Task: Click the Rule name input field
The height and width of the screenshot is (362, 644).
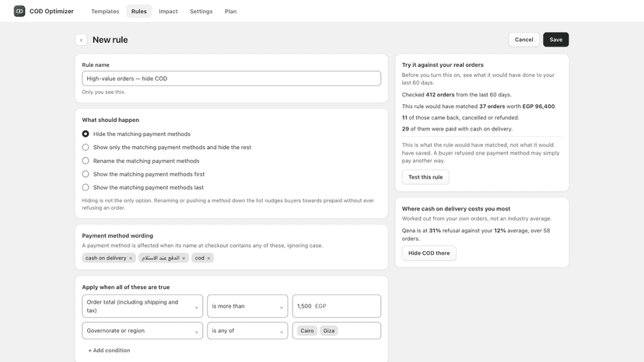Action: 231,78
